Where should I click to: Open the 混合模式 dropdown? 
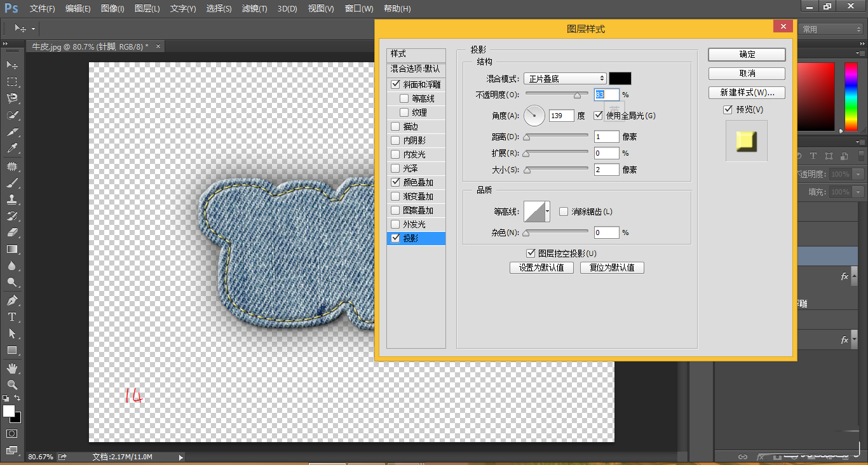564,78
